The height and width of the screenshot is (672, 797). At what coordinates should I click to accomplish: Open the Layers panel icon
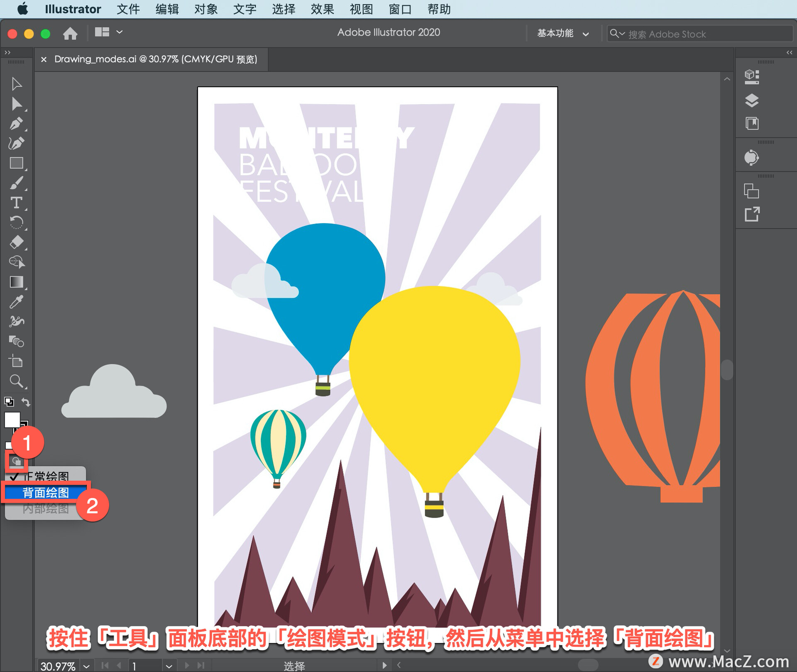(x=751, y=100)
